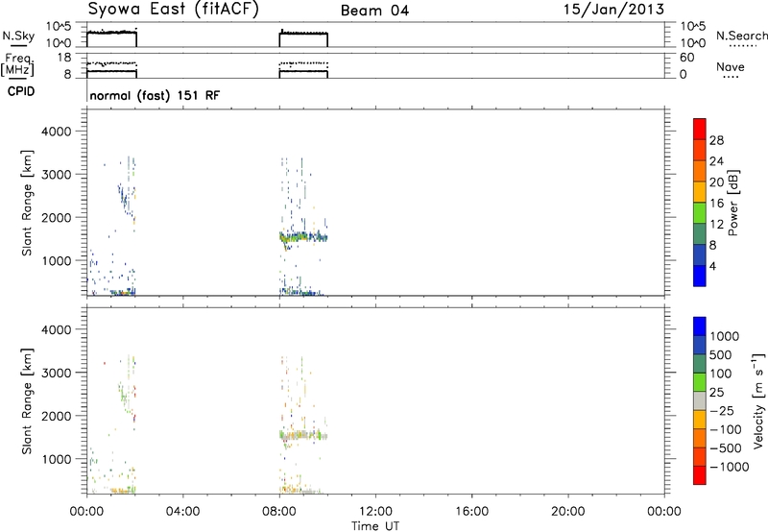Click the 1500 km backscatter band in power panel
This screenshot has width=768, height=532.
(303, 237)
